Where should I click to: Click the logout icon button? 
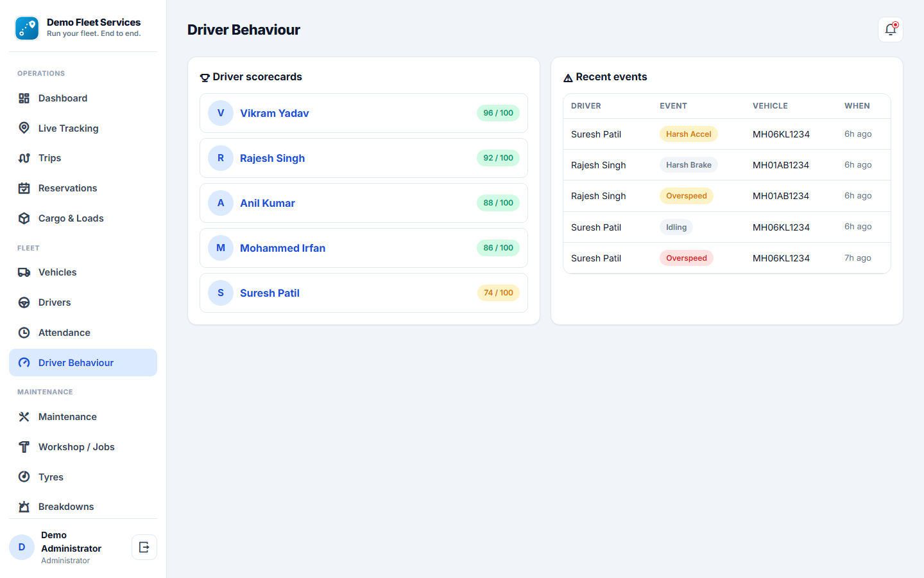coord(144,547)
